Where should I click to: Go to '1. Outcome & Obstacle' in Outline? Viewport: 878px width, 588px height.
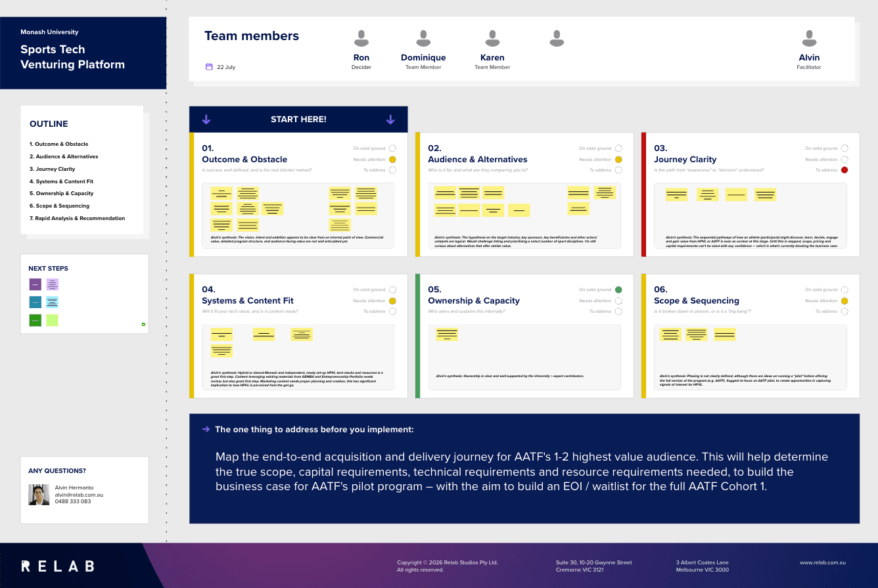[x=58, y=144]
